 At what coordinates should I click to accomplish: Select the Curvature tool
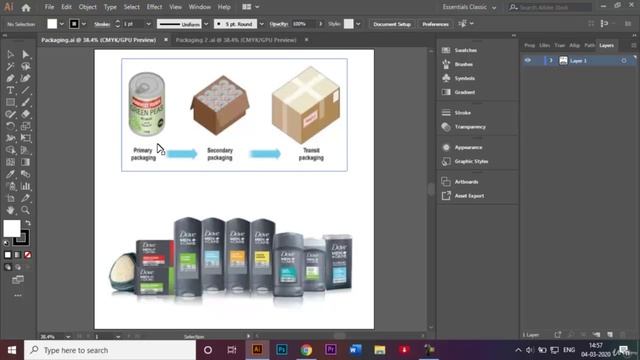pyautogui.click(x=25, y=78)
